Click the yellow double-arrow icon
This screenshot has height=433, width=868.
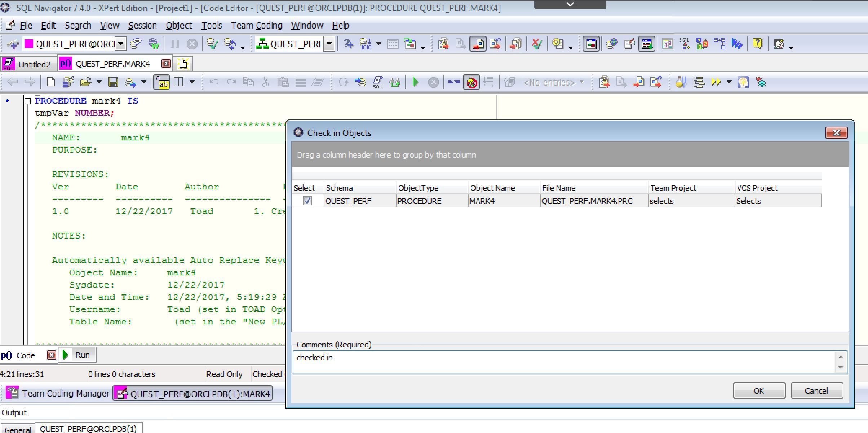click(x=716, y=82)
